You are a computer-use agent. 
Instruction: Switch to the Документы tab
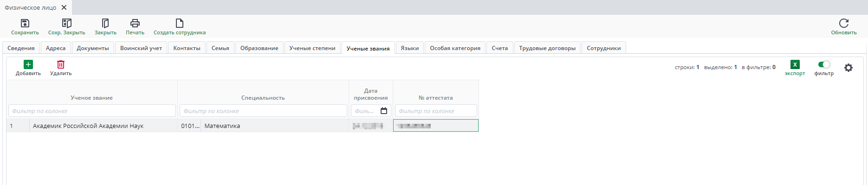pos(93,48)
